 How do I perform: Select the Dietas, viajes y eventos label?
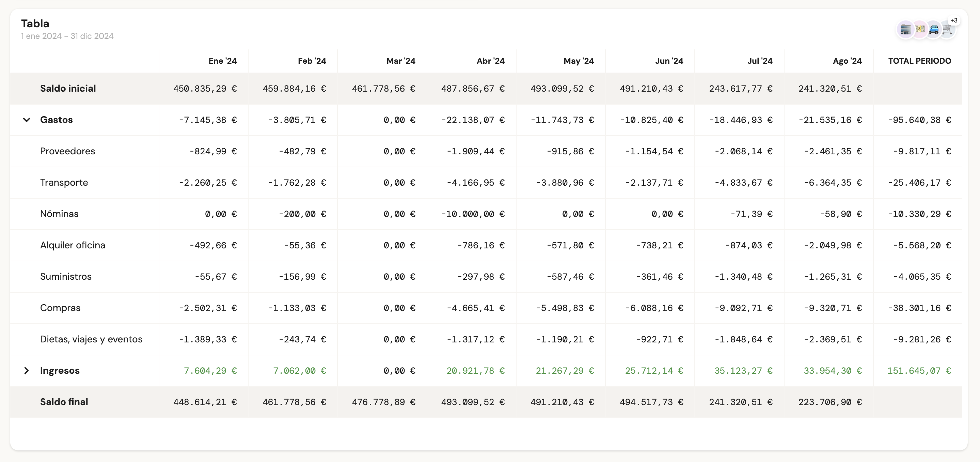(91, 339)
